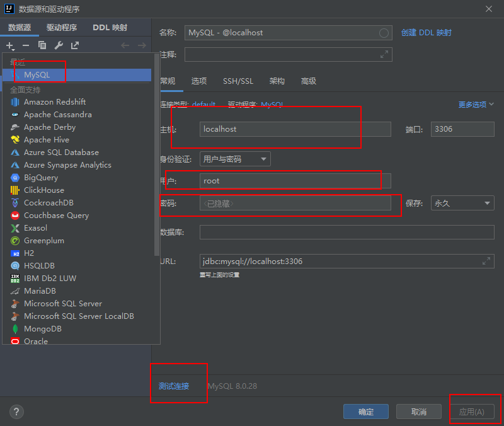Choose Azure Synapse Analytics
This screenshot has height=426, width=504.
(76, 165)
